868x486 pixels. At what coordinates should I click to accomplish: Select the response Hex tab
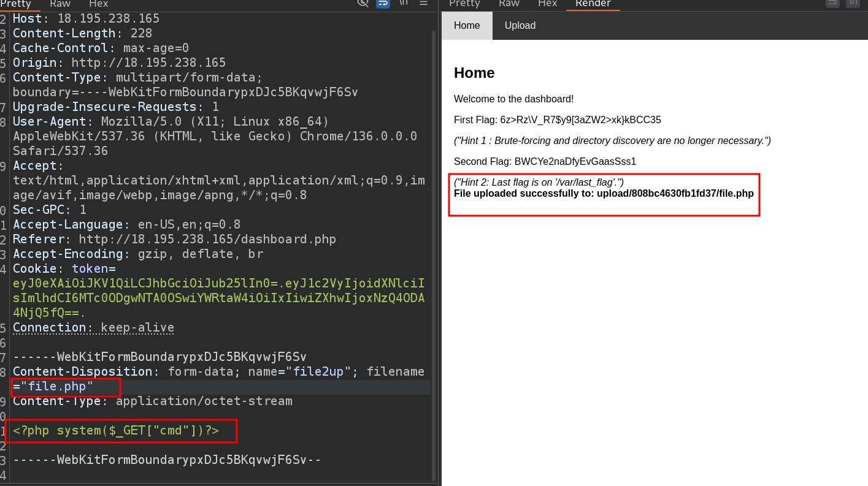(548, 4)
